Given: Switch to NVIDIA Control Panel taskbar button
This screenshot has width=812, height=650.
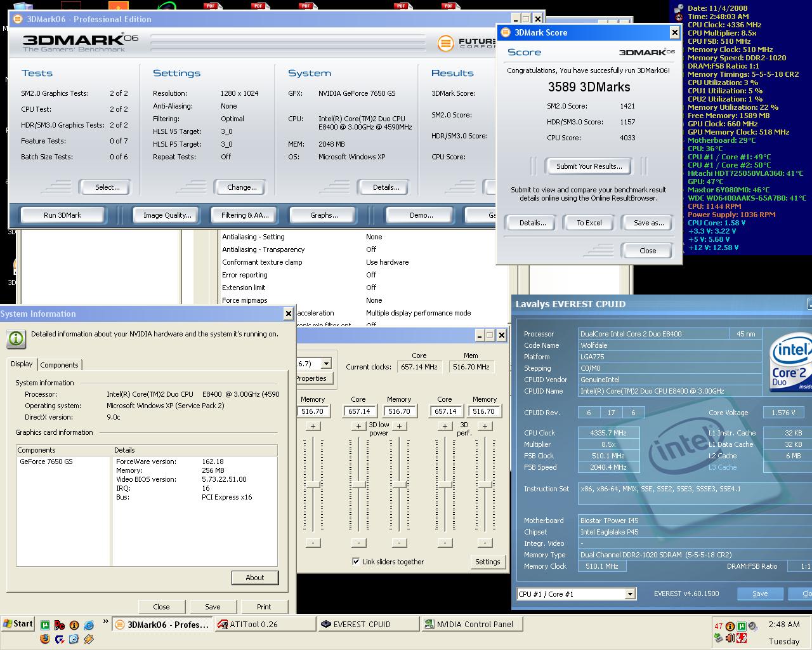Looking at the screenshot, I should [473, 625].
